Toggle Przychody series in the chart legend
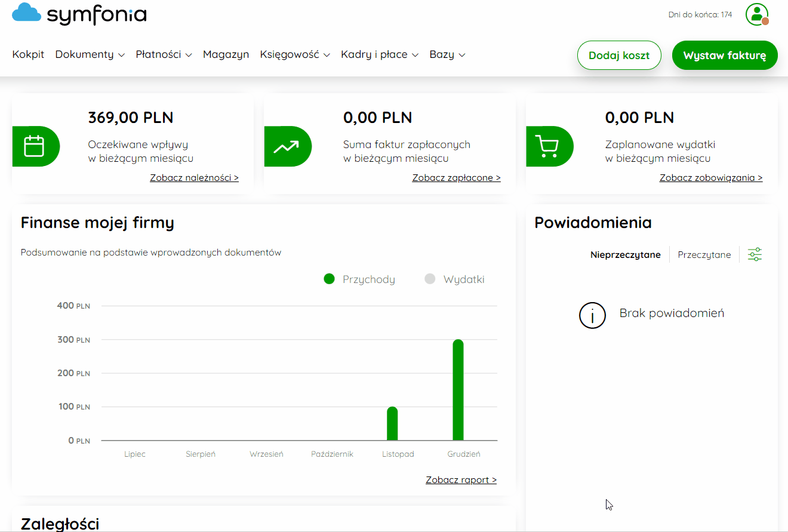The image size is (788, 532). (359, 279)
